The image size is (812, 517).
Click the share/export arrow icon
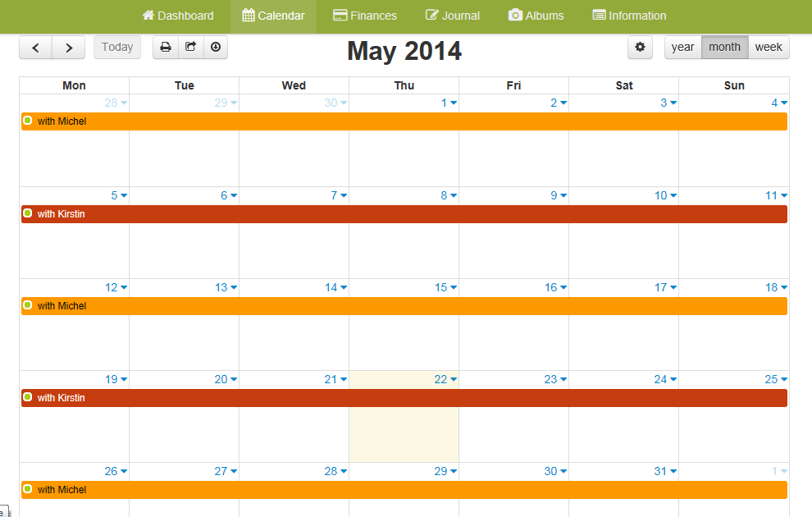pyautogui.click(x=190, y=47)
